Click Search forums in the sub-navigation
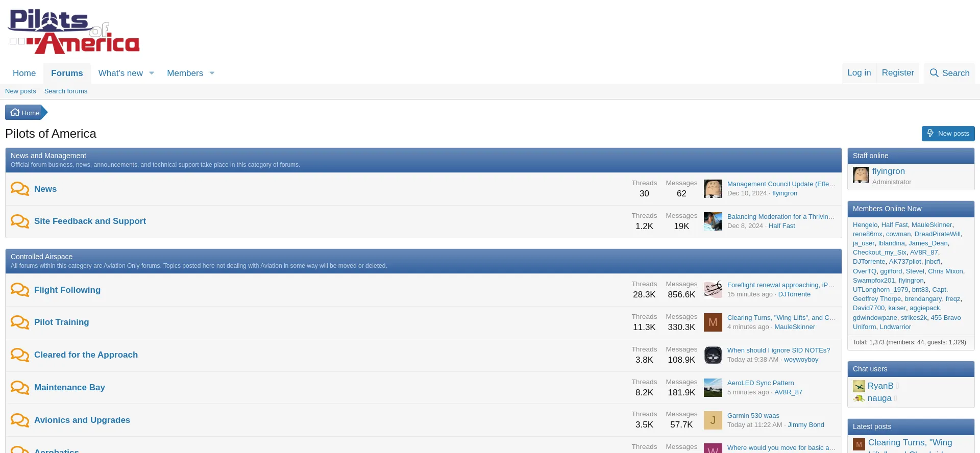Image resolution: width=980 pixels, height=453 pixels. click(x=66, y=91)
